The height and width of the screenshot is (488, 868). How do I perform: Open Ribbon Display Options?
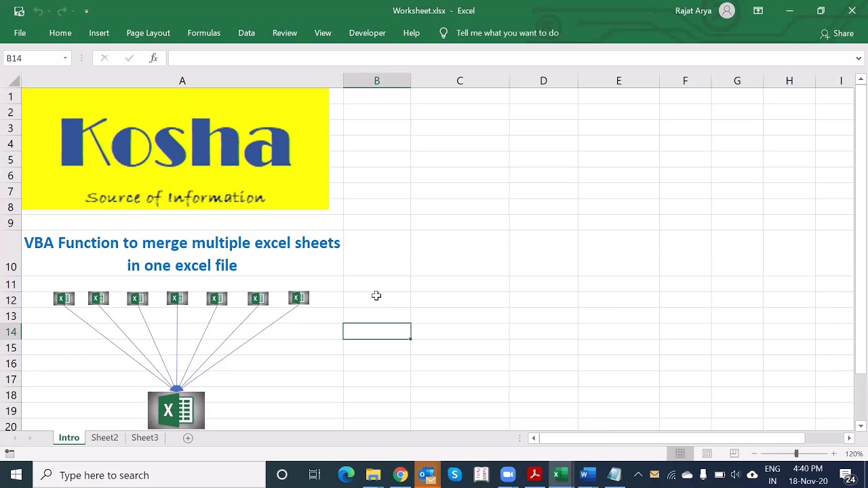[758, 11]
